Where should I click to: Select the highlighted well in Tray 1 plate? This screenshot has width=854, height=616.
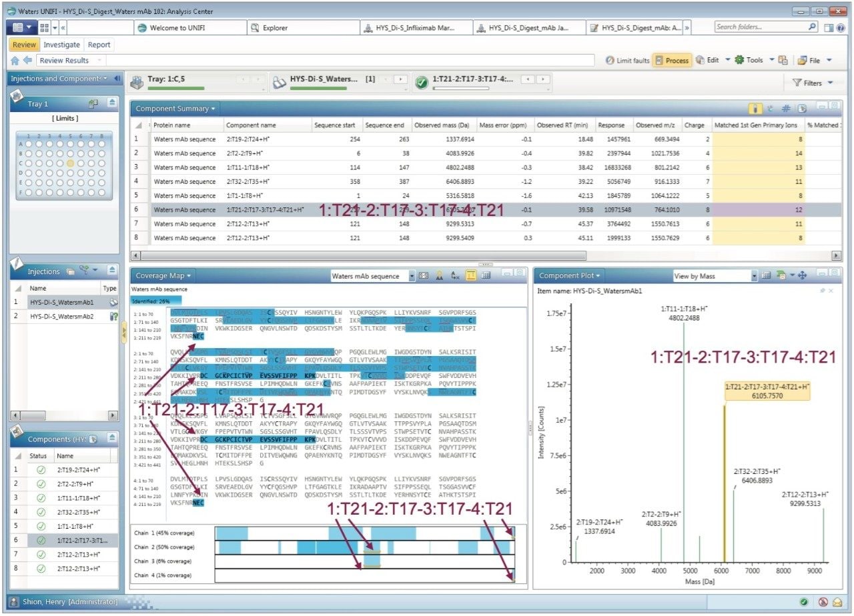point(70,163)
